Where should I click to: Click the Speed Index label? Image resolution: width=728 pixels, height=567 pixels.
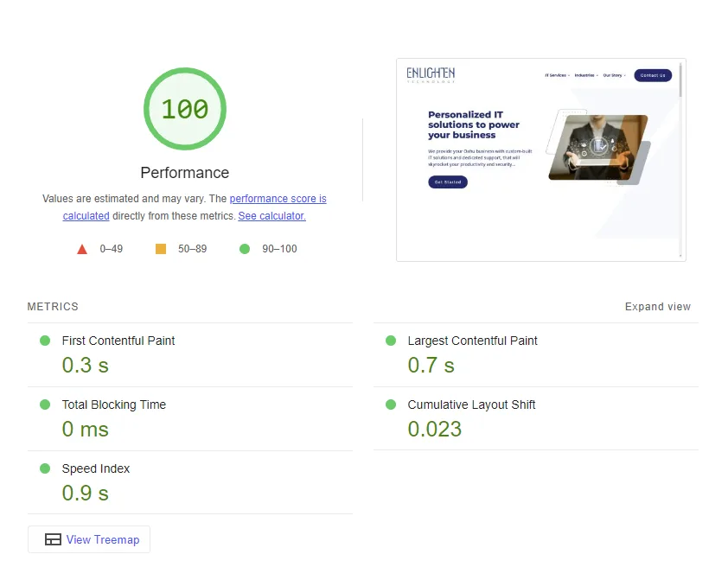(x=96, y=468)
